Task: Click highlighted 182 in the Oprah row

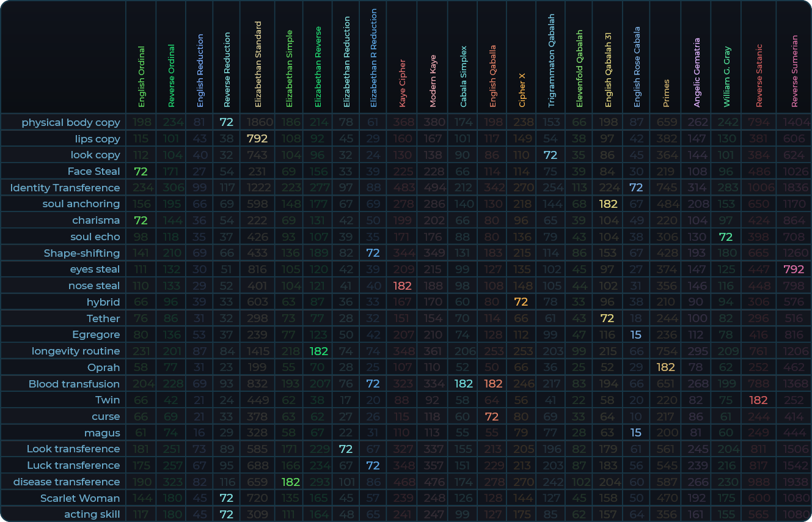Action: pos(665,367)
